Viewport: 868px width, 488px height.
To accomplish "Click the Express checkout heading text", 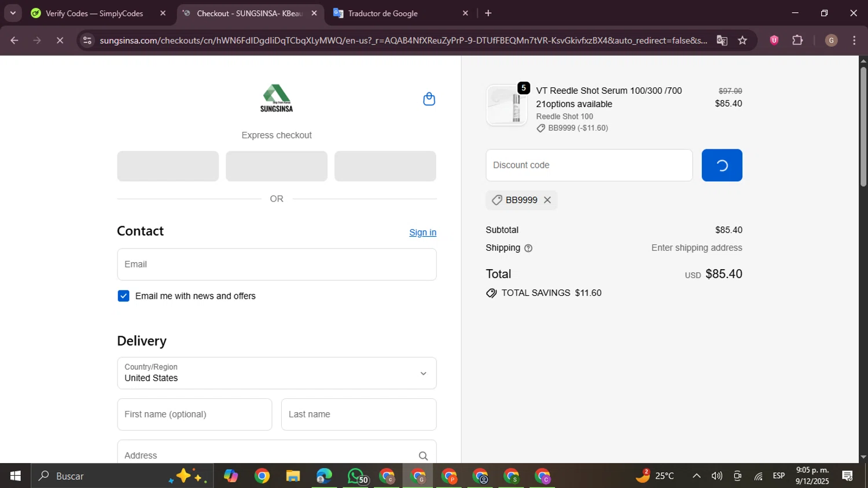I will point(277,135).
